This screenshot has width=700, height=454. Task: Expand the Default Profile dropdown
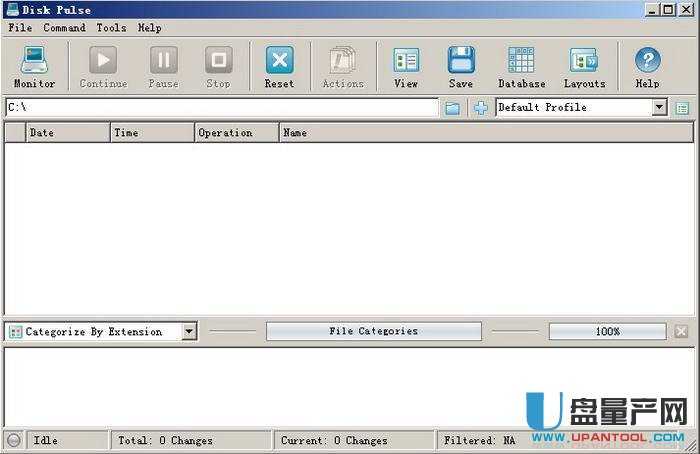pos(659,108)
